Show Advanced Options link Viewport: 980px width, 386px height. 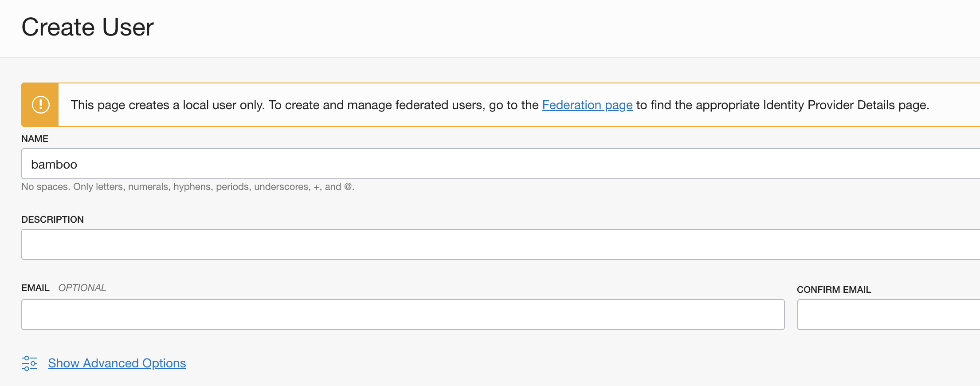(x=117, y=363)
